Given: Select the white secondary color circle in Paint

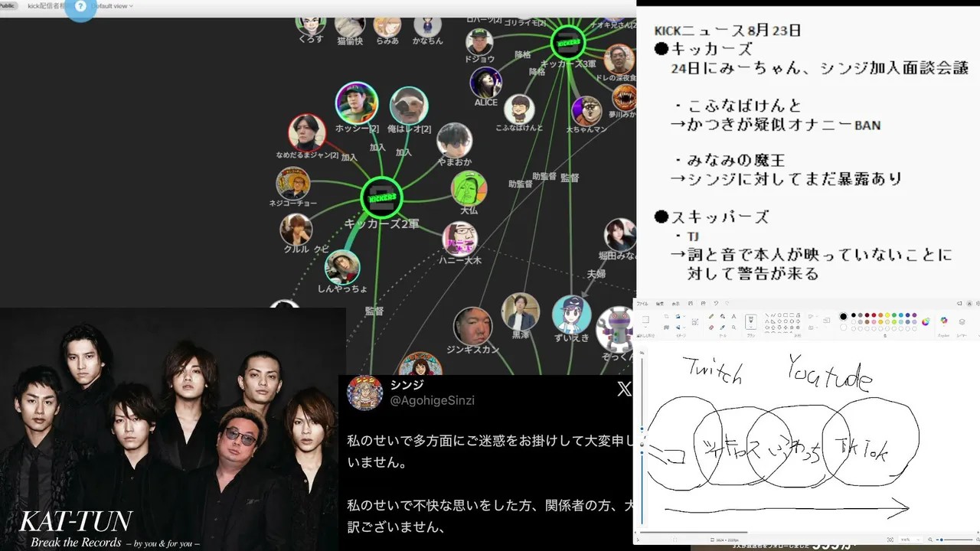Looking at the screenshot, I should [843, 328].
